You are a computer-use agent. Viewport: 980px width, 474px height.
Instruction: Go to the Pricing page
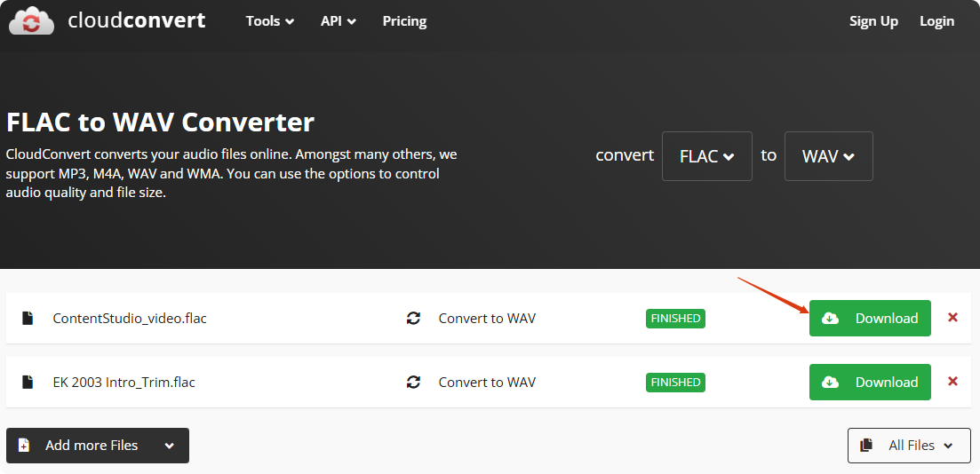(404, 21)
